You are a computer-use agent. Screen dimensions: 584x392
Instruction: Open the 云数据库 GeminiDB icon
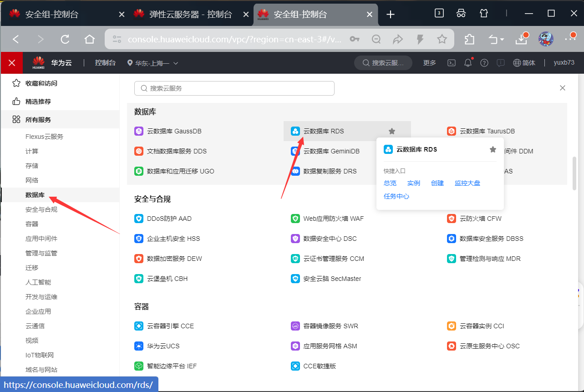[x=295, y=151]
